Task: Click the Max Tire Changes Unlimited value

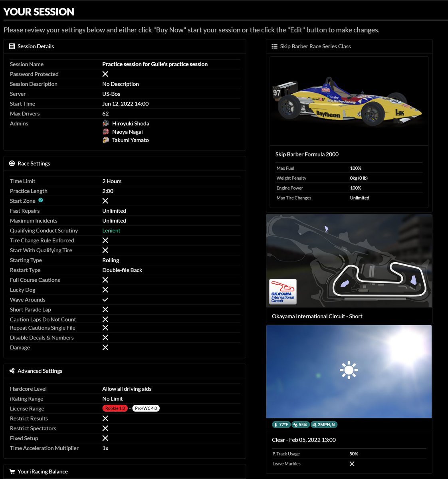Action: point(359,198)
